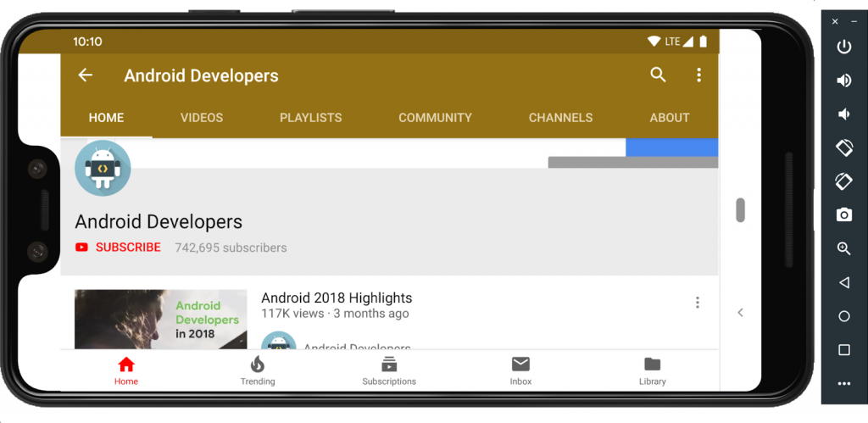Open Inbox in bottom navigation
This screenshot has width=868, height=423.
(520, 371)
